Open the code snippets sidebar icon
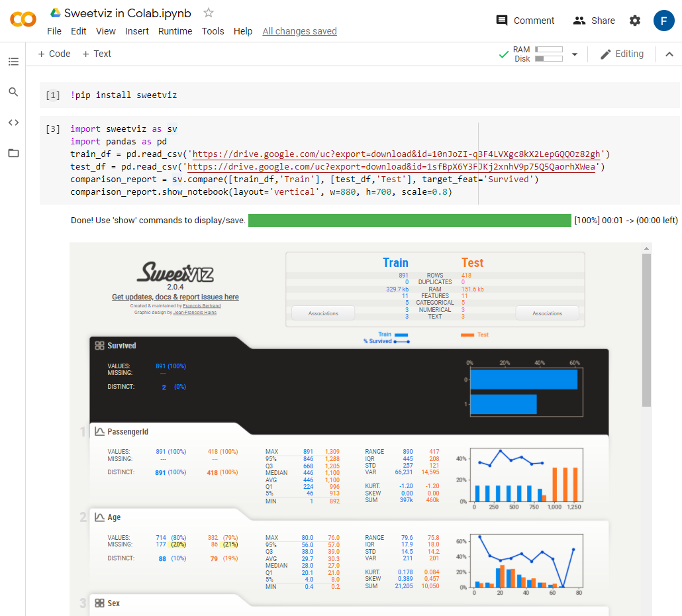682x616 pixels. (13, 123)
